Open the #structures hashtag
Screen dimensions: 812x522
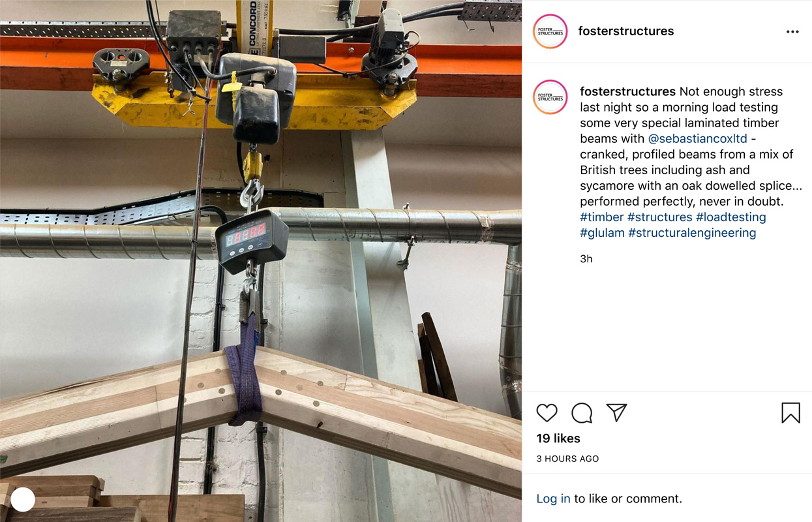[x=660, y=217]
